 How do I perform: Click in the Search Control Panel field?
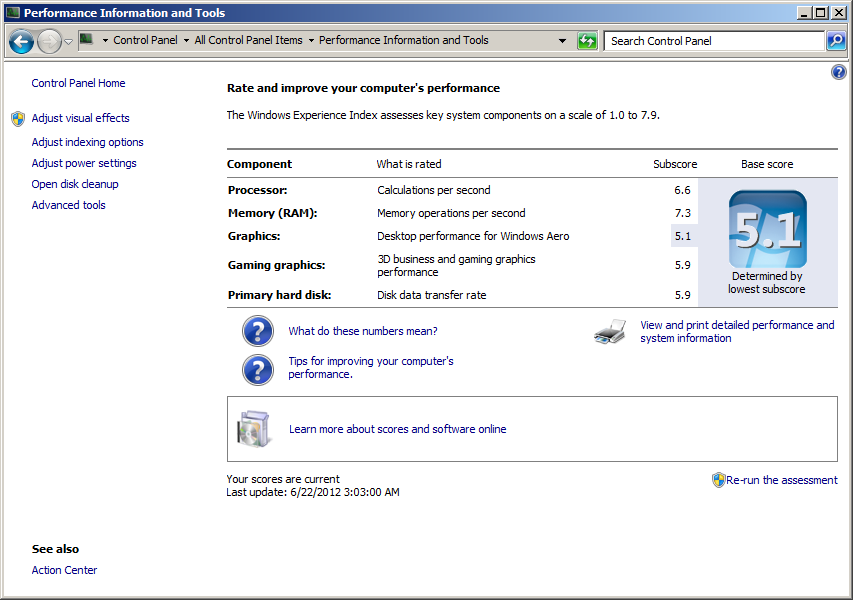714,41
